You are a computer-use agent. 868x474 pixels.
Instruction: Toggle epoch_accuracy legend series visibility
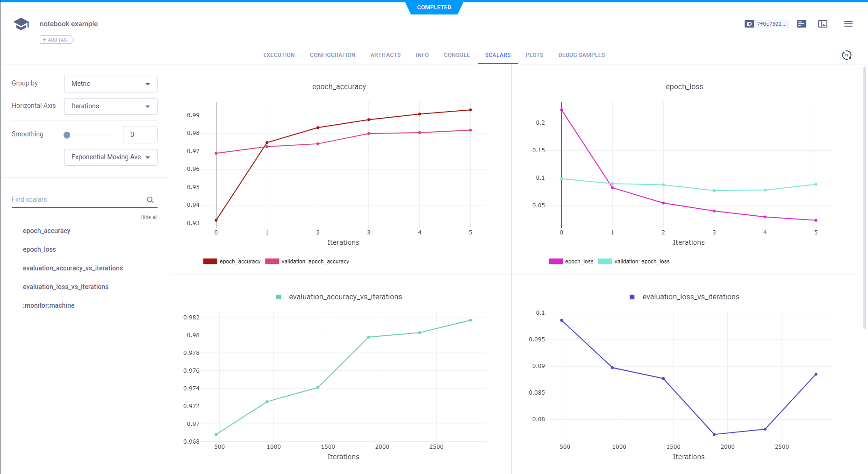point(232,262)
